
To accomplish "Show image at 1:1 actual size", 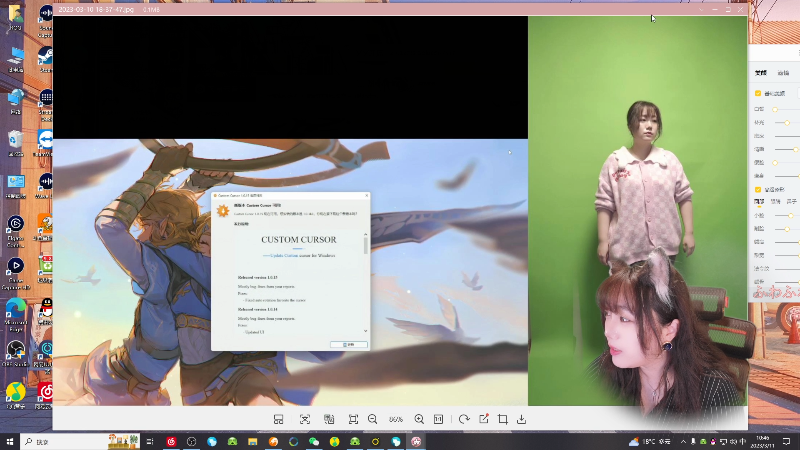I will point(438,419).
